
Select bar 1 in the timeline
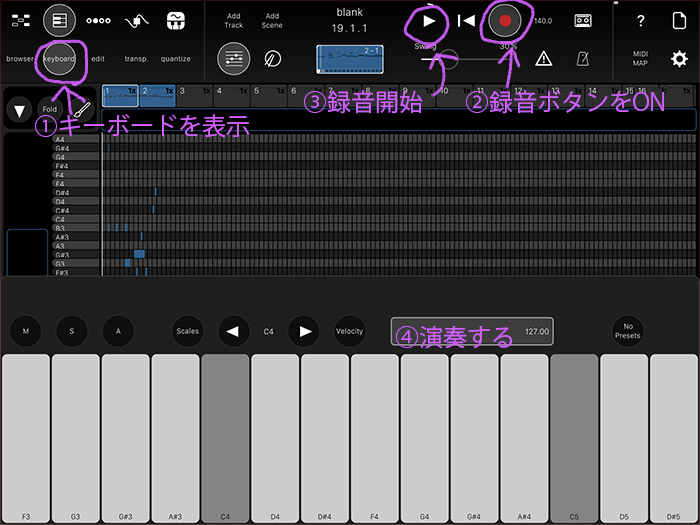[x=120, y=96]
